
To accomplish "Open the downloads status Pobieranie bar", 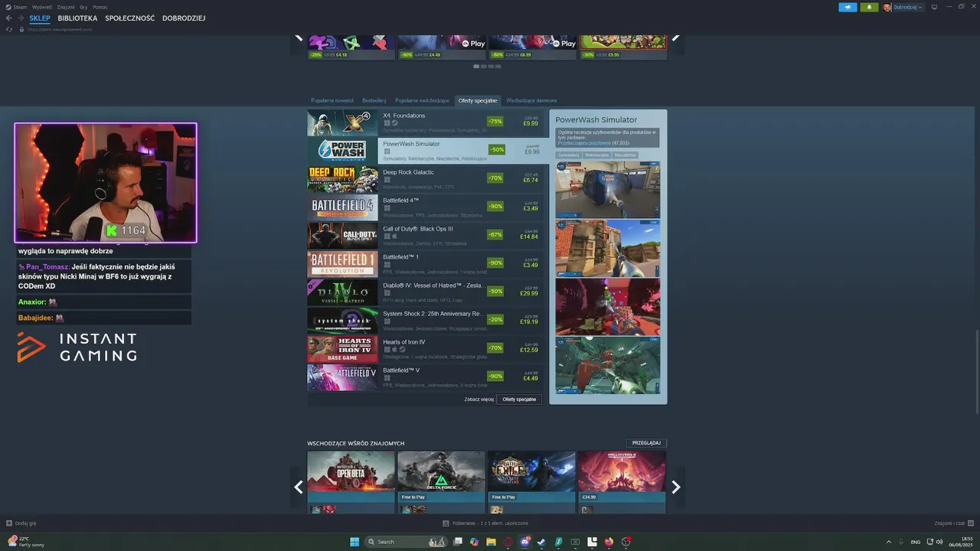I will coord(485,523).
